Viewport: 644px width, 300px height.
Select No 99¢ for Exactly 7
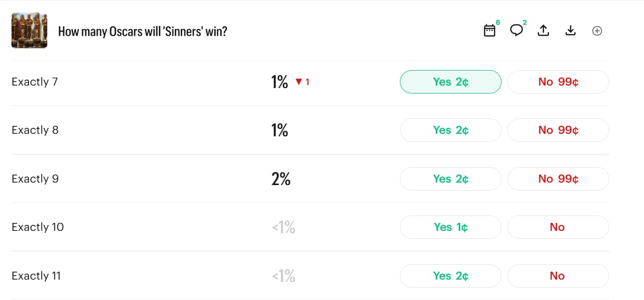pos(558,82)
